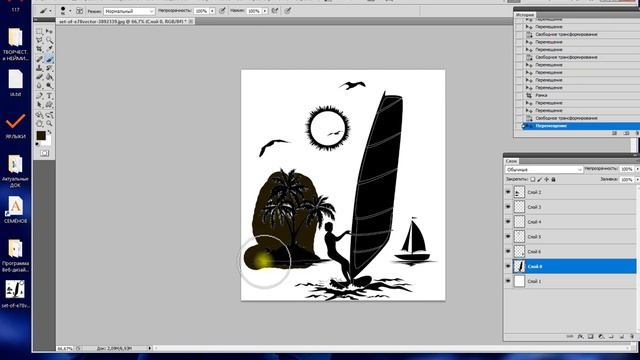
Task: Open layer opacity arrow in Layers panel
Action: click(x=638, y=169)
